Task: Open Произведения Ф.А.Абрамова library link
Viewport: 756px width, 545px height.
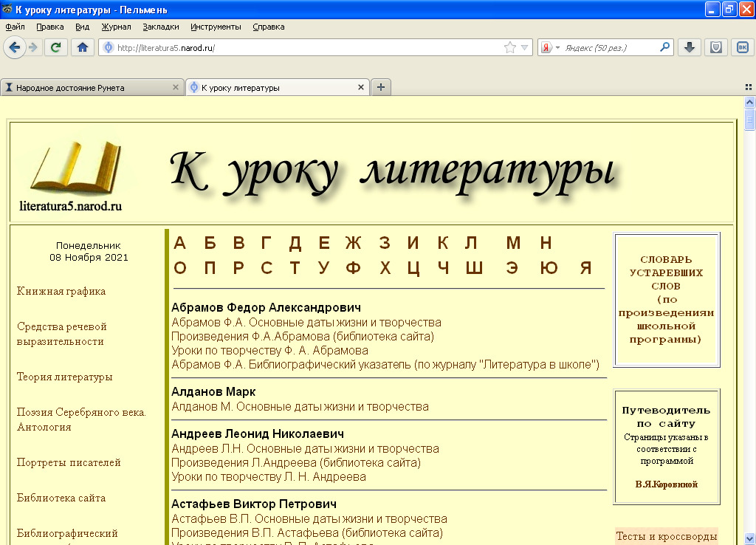Action: click(x=303, y=337)
